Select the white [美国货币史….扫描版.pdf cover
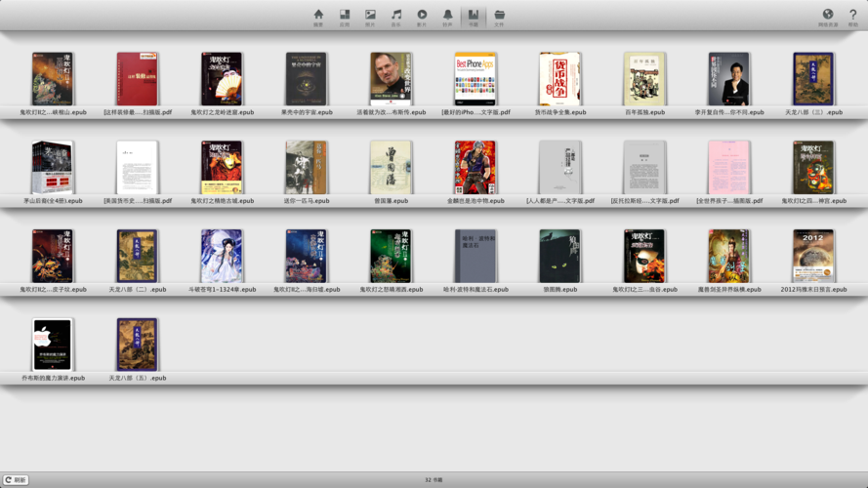 [x=138, y=168]
